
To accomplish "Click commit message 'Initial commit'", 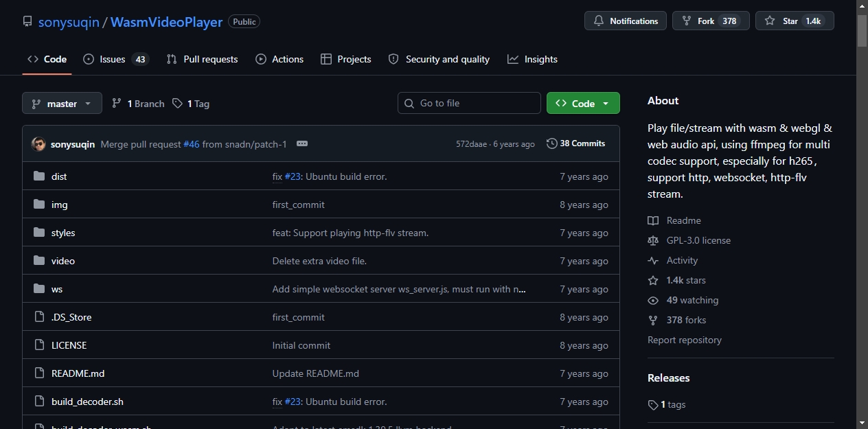I will pos(301,345).
